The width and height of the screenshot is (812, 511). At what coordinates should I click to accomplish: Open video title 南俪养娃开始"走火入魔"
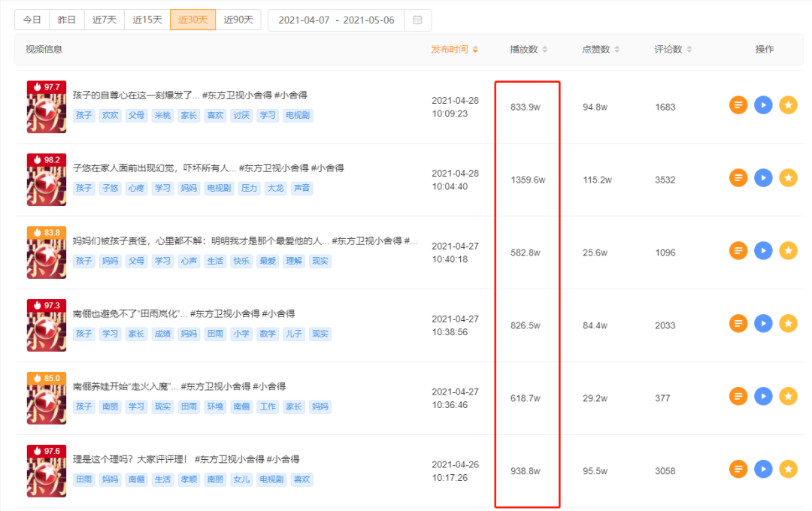[179, 387]
